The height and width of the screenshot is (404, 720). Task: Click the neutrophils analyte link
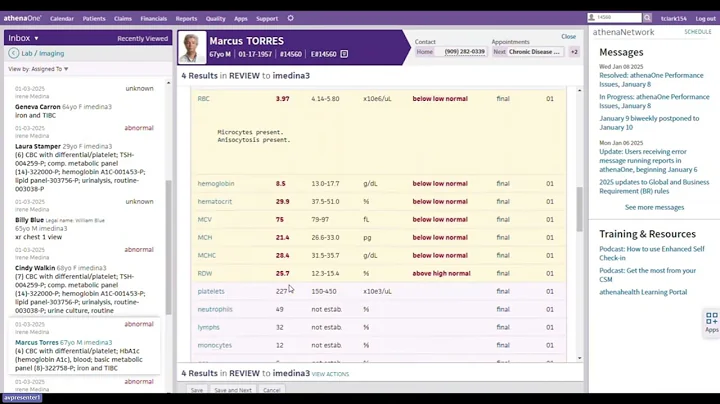[215, 309]
